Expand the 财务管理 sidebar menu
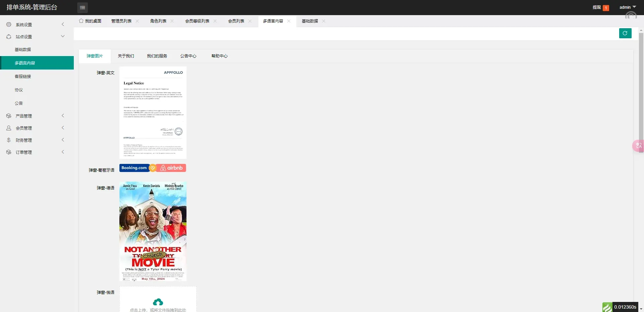 (x=35, y=140)
